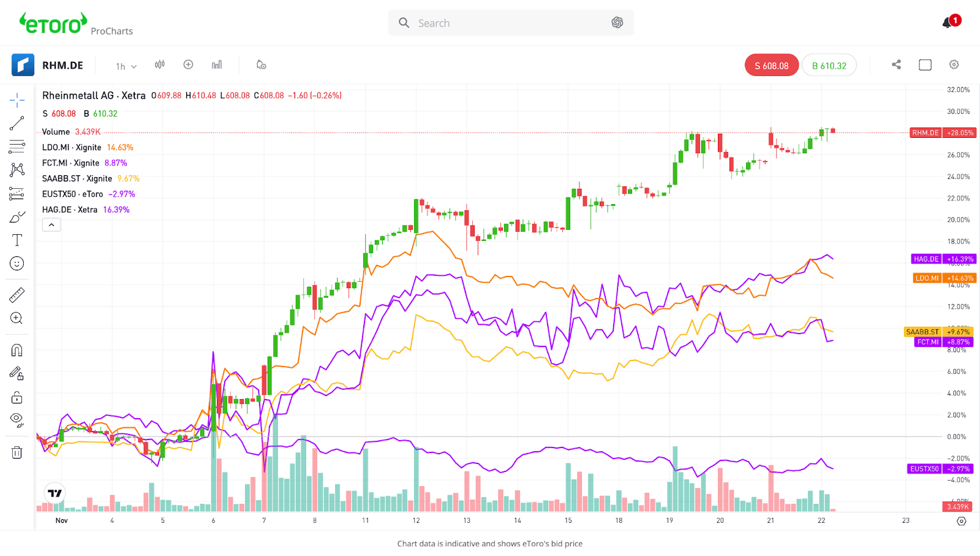Click the TradingView logo on chart
Screen dimensions: 980x556
55,493
